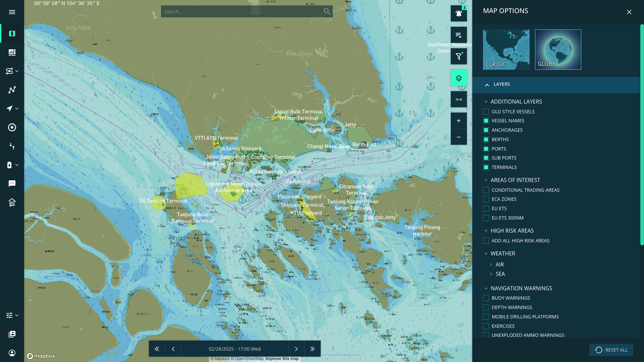Step one interval back in time

[x=173, y=349]
